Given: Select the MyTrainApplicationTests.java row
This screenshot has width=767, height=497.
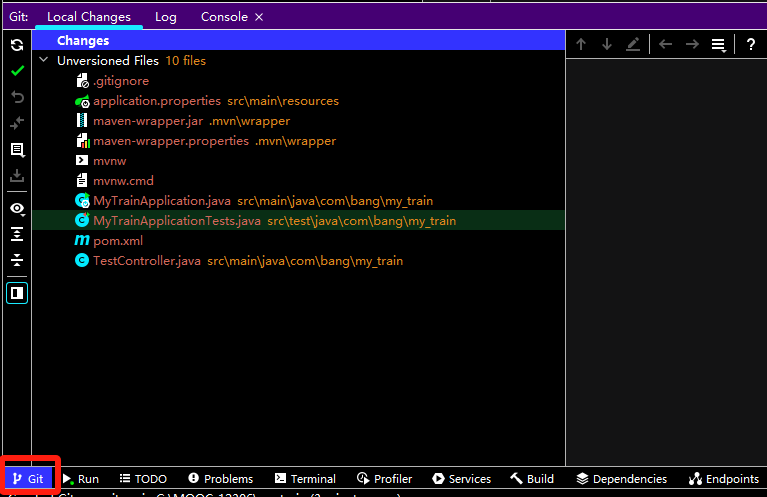Looking at the screenshot, I should [298, 221].
